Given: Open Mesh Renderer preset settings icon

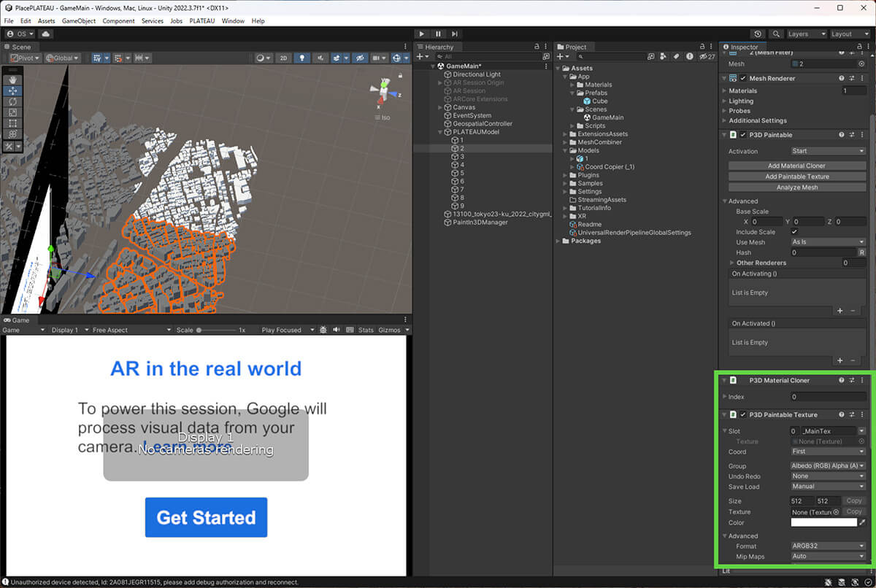Looking at the screenshot, I should [852, 78].
